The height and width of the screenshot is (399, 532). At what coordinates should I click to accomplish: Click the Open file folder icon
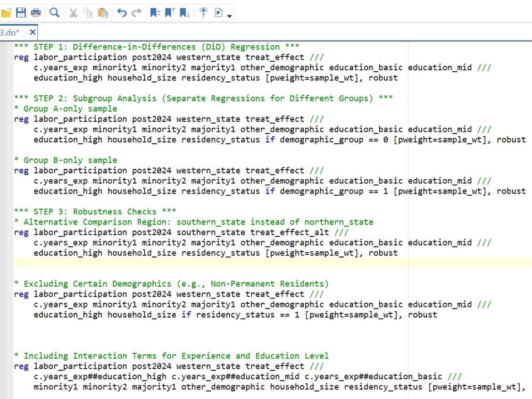(x=6, y=13)
